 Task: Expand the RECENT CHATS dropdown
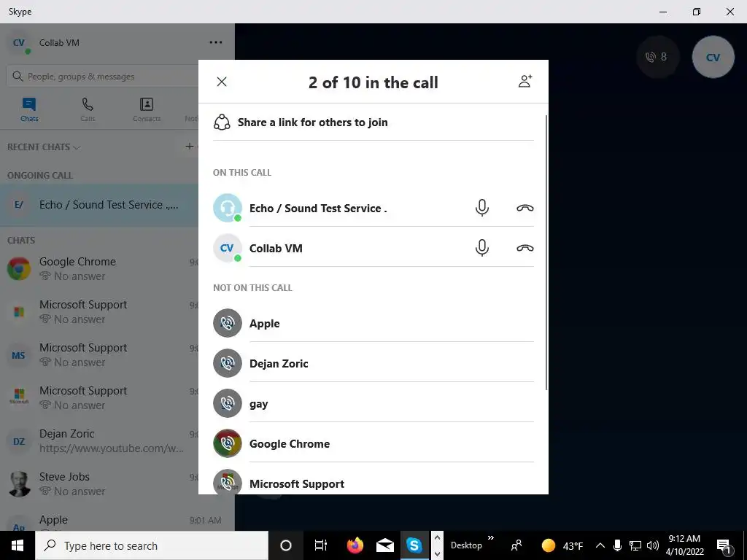click(44, 147)
